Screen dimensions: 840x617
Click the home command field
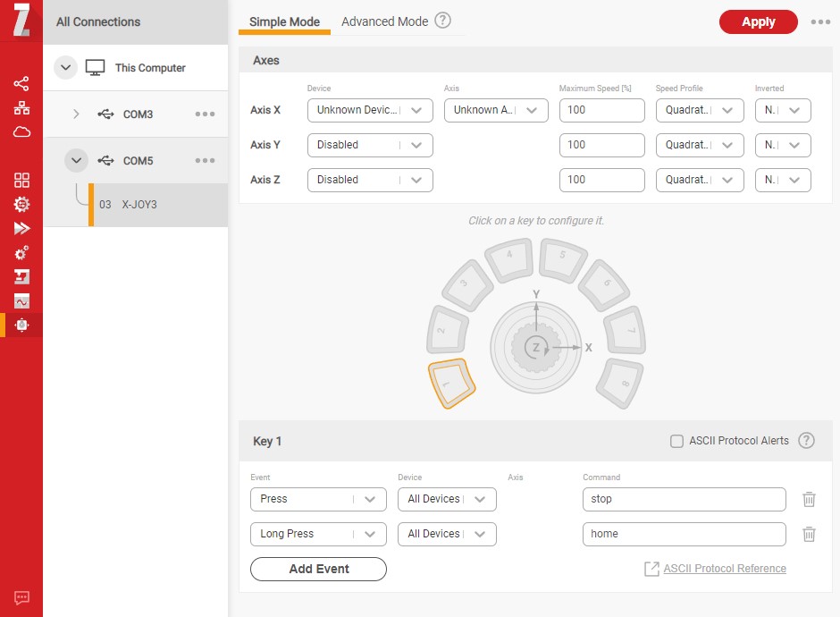[685, 534]
